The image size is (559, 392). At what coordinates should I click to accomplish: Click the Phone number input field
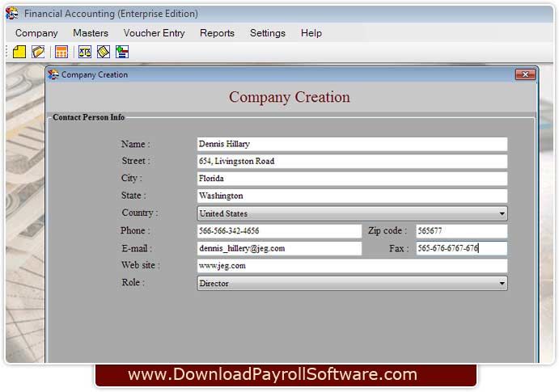click(280, 230)
